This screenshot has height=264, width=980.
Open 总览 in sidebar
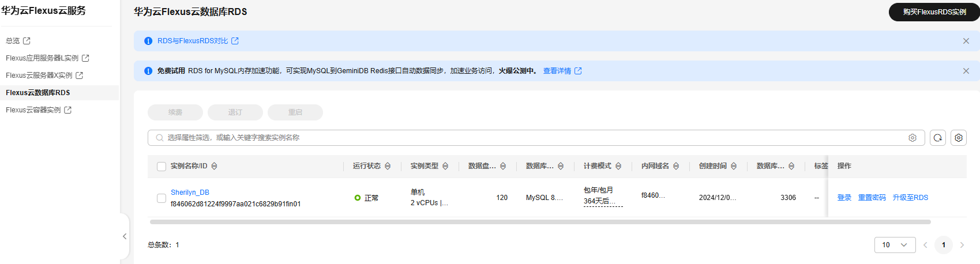click(13, 41)
